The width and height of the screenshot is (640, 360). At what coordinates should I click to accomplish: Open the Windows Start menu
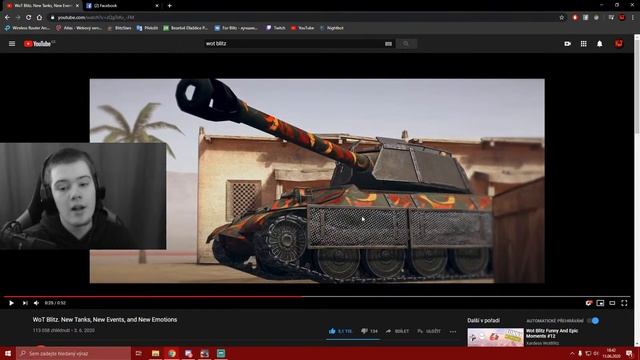click(x=8, y=353)
